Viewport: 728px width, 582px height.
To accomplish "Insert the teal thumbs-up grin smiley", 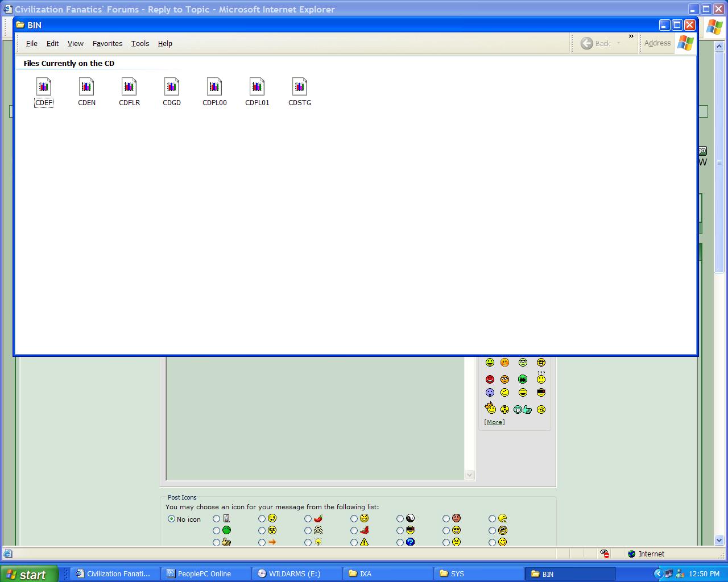I will 523,409.
